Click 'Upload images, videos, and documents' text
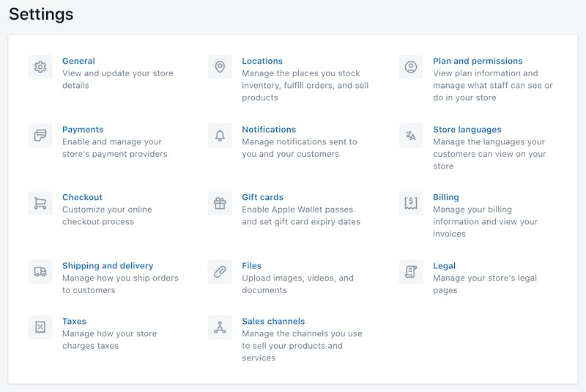The height and width of the screenshot is (392, 586). (x=297, y=284)
